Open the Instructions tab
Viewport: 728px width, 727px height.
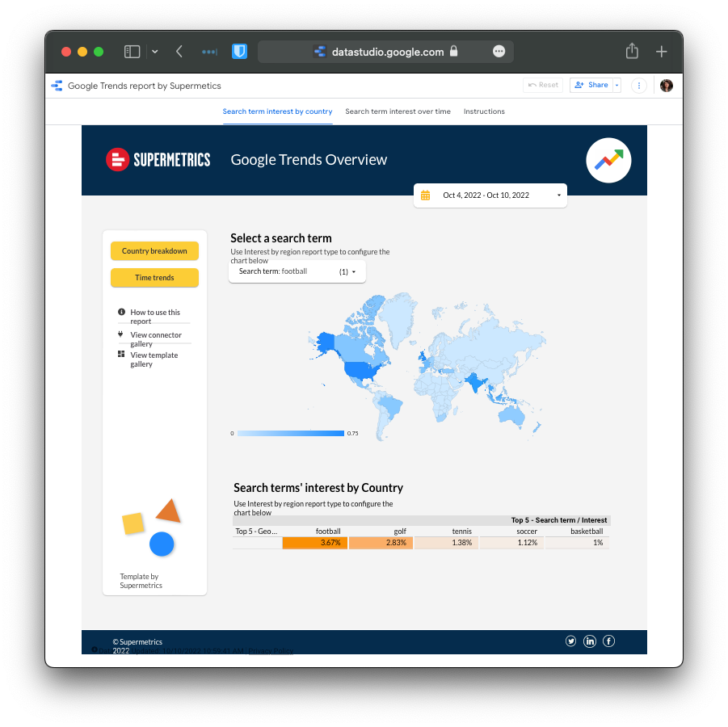484,111
